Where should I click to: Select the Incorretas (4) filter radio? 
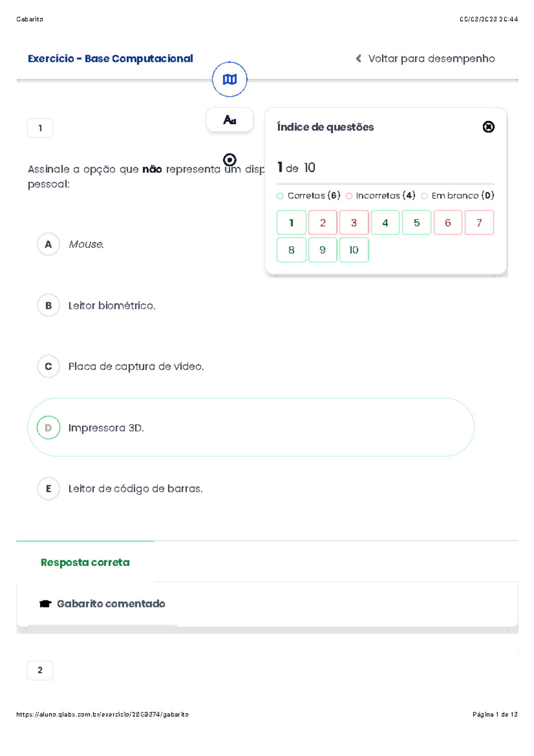click(349, 195)
